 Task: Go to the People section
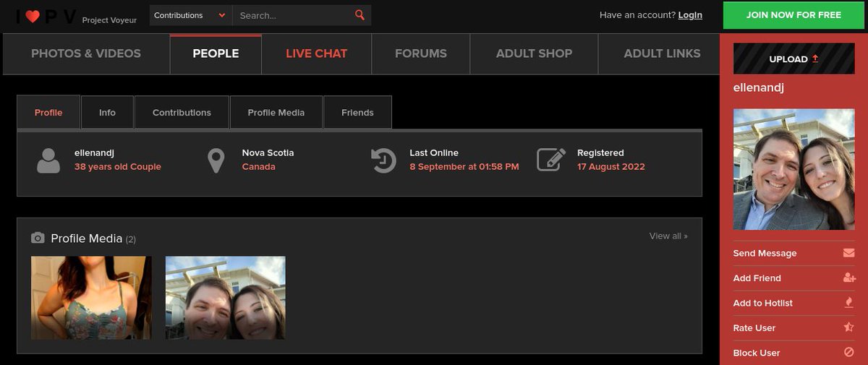point(216,53)
